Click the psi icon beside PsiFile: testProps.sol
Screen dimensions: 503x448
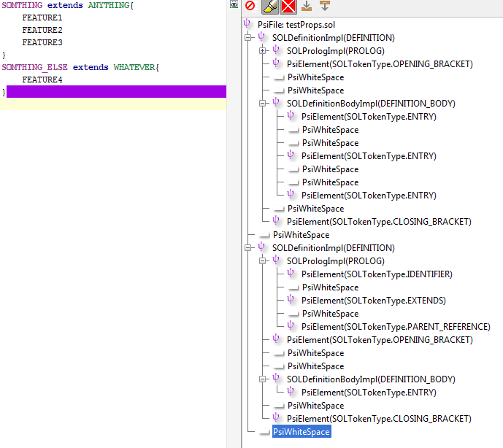[247, 23]
